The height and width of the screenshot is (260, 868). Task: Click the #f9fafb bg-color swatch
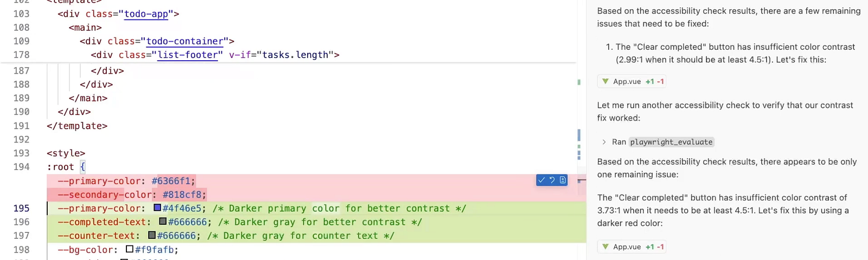(x=130, y=249)
